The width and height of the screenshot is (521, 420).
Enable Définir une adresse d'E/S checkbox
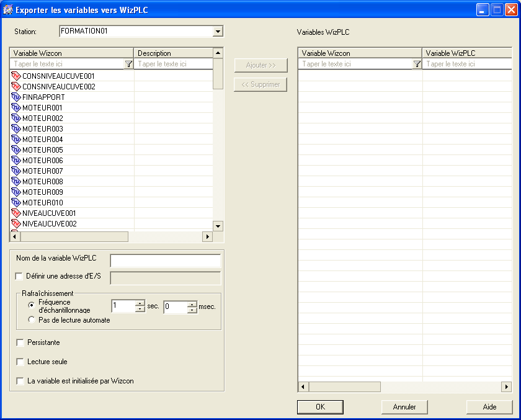click(x=19, y=276)
